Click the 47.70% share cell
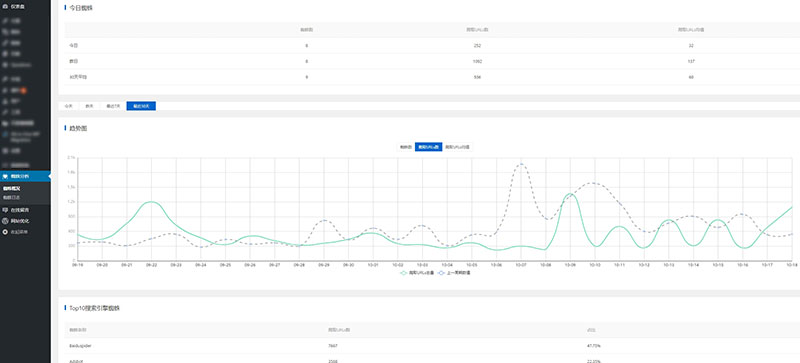 [593, 346]
